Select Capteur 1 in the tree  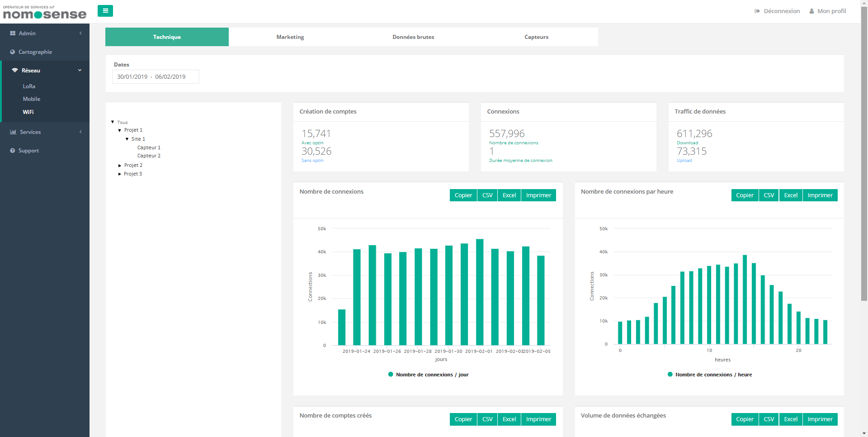click(x=149, y=147)
